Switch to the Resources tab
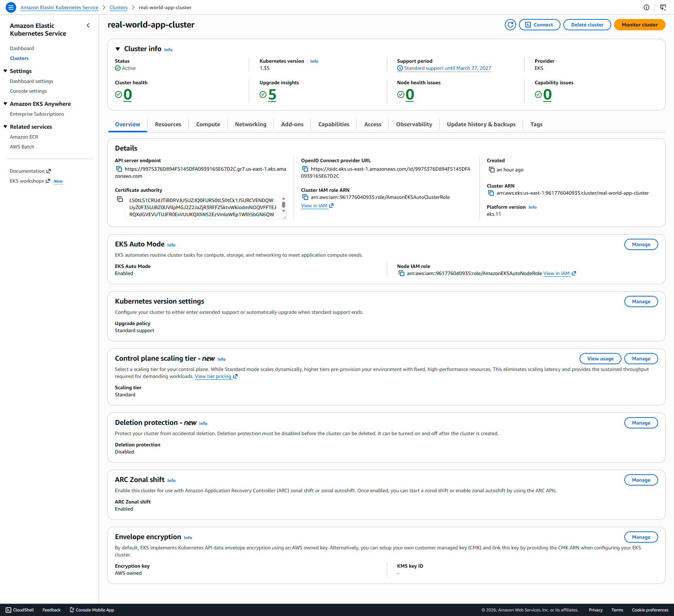The width and height of the screenshot is (674, 616). coord(168,124)
